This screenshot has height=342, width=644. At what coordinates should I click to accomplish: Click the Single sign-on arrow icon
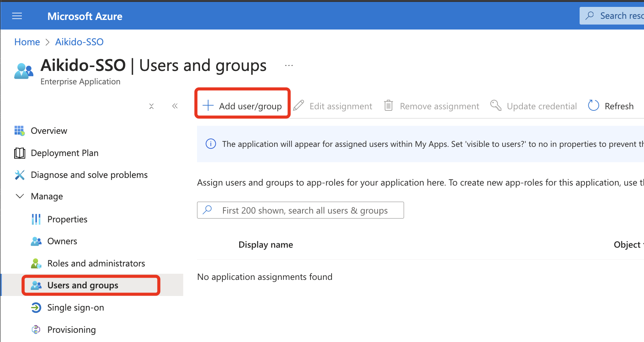click(x=36, y=307)
